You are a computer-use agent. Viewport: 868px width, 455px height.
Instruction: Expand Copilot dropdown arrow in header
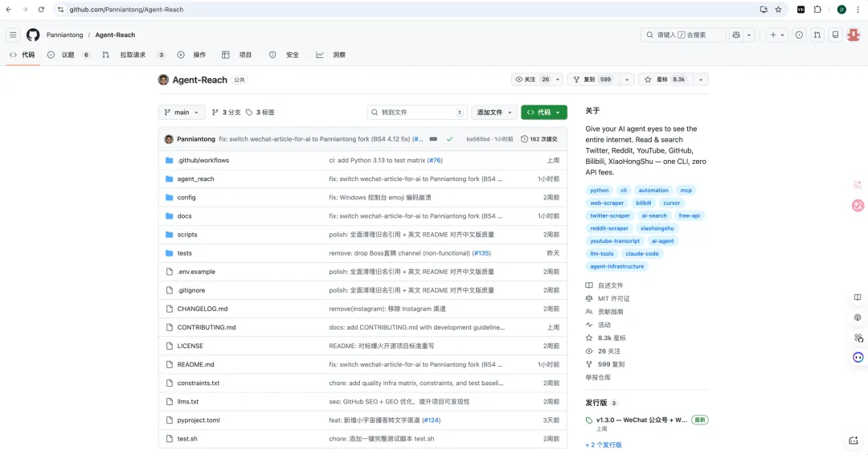pyautogui.click(x=749, y=35)
